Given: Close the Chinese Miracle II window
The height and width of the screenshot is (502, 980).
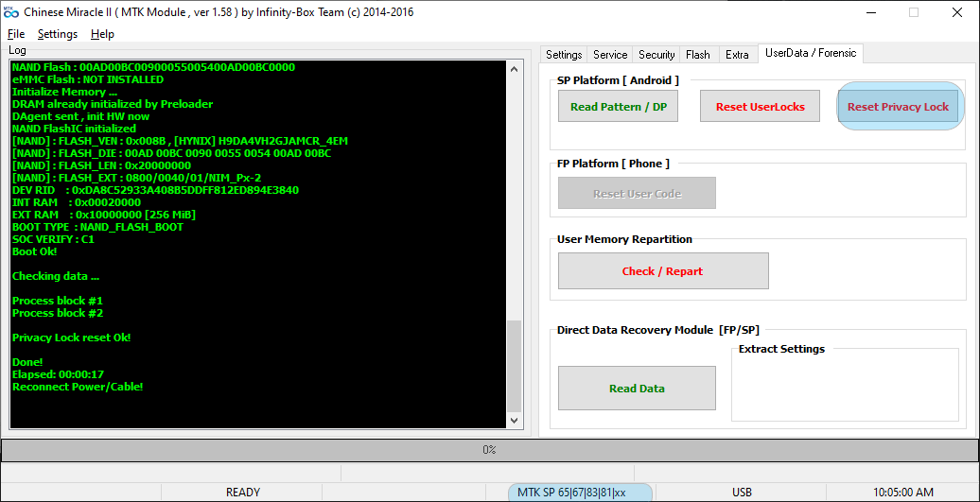Looking at the screenshot, I should pos(957,12).
